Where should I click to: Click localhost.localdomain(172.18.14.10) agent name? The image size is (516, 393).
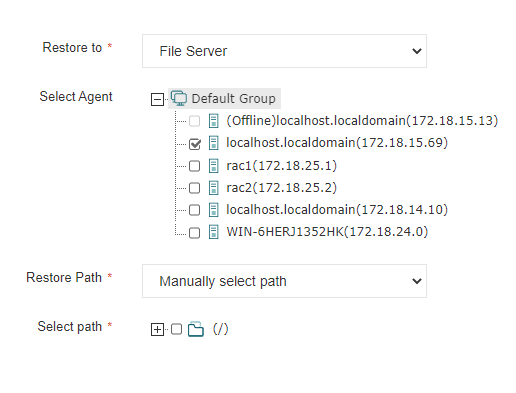coord(337,210)
